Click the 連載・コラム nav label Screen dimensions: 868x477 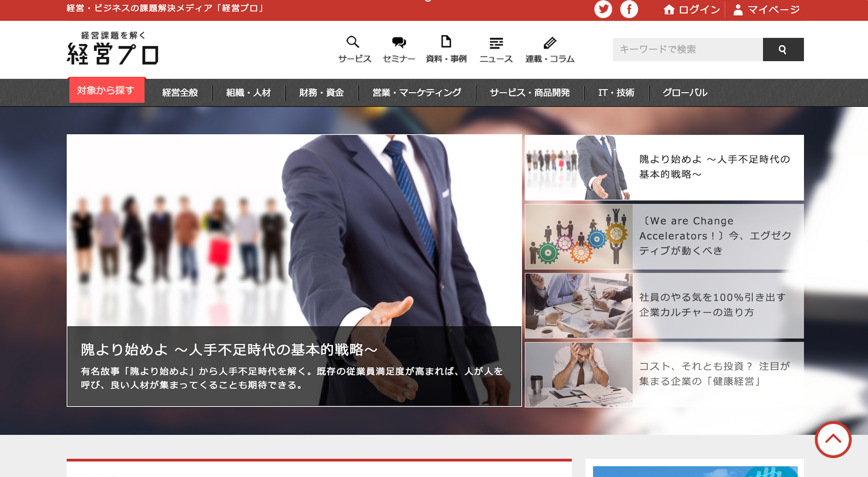[x=550, y=59]
